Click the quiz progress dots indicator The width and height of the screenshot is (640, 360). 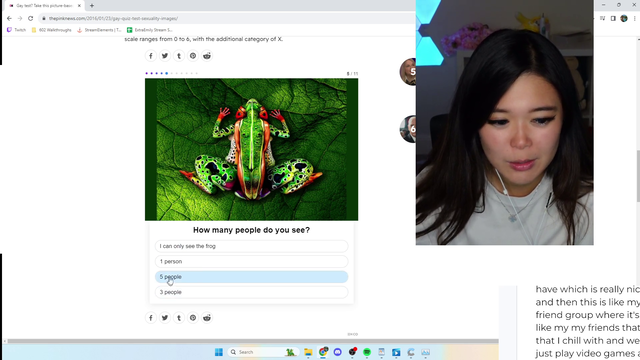171,73
